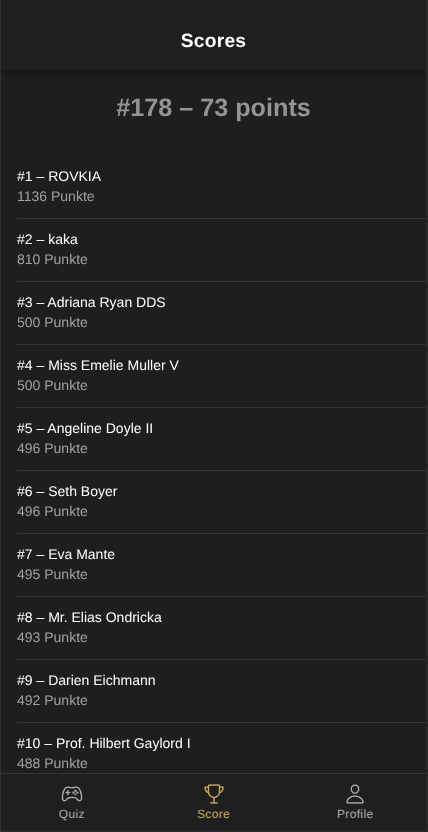The height and width of the screenshot is (832, 428).
Task: Open the Profile person icon
Action: [x=355, y=794]
